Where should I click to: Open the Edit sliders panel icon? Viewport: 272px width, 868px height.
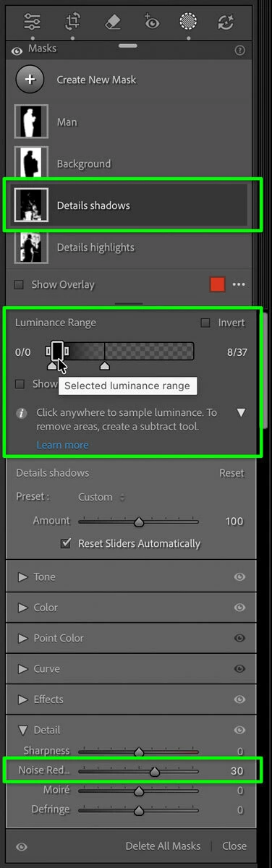click(32, 21)
